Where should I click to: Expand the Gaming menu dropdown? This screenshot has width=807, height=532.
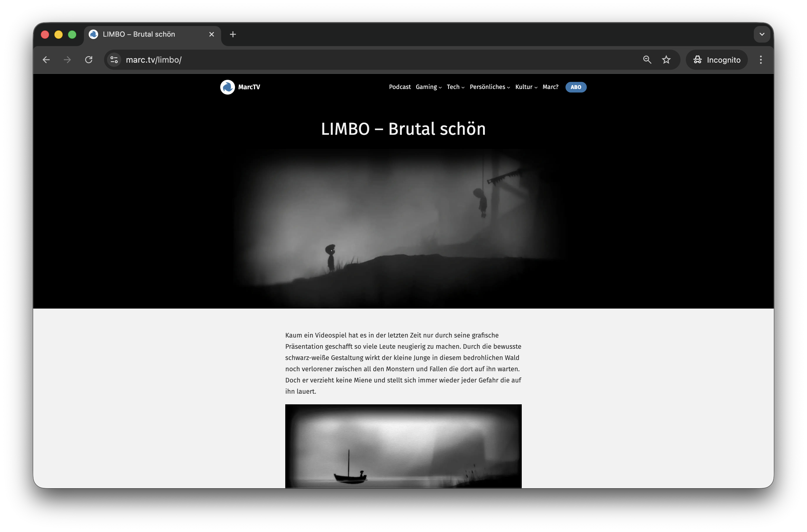coord(428,87)
